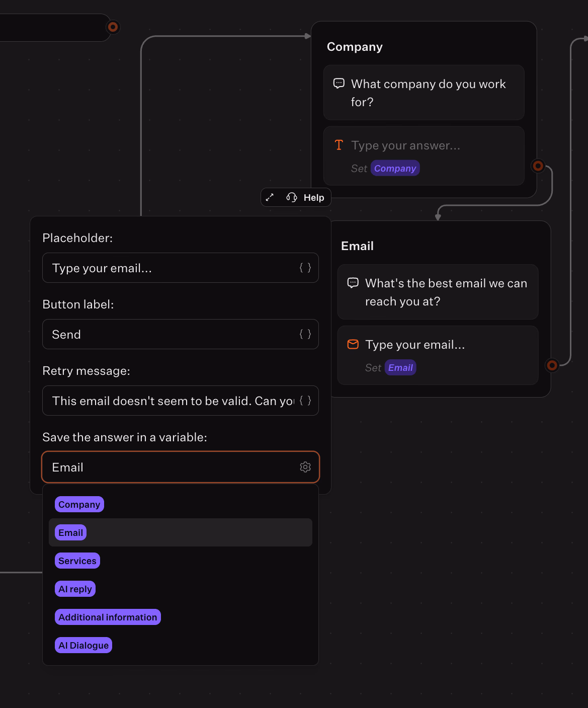Click the text input T icon
The image size is (588, 708).
pos(339,145)
